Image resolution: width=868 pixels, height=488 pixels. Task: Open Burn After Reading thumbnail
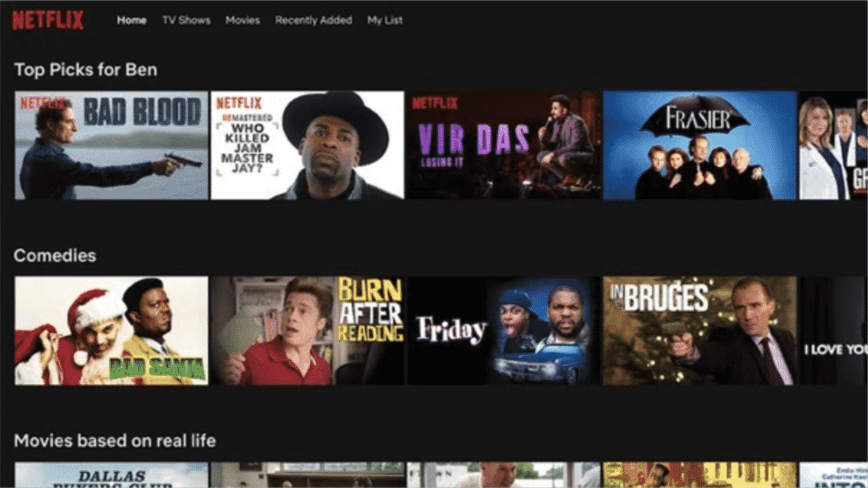click(x=307, y=331)
